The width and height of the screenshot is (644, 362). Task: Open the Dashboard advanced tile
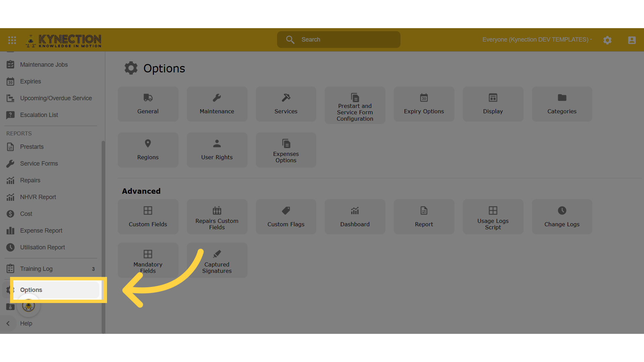tap(355, 217)
